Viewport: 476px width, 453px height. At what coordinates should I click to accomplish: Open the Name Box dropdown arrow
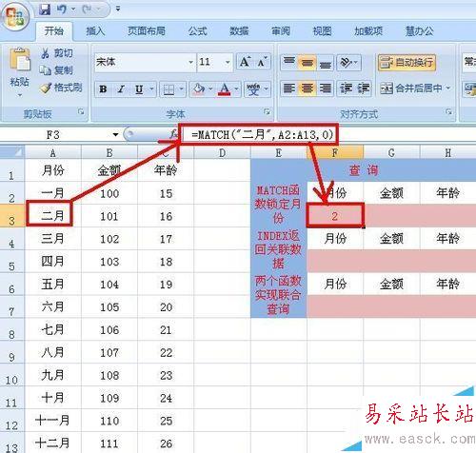115,135
